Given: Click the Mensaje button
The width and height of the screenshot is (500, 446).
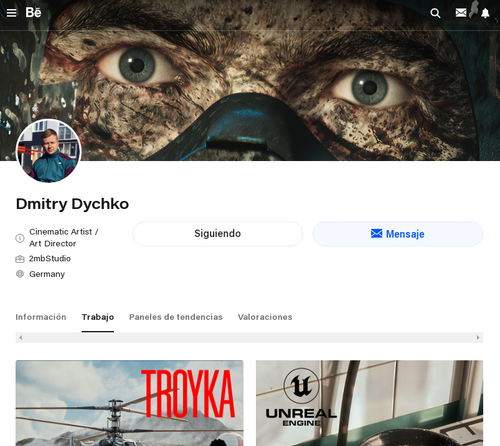Looking at the screenshot, I should [398, 234].
